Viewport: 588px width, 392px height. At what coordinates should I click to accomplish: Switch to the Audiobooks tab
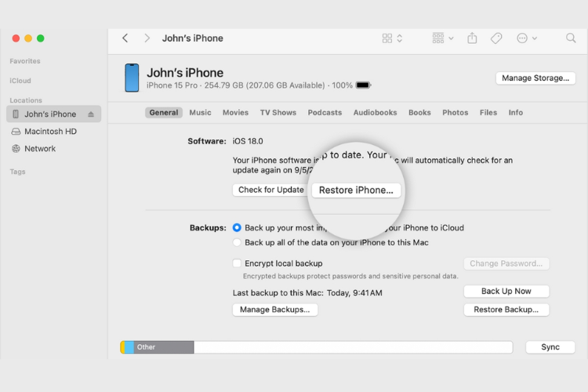375,113
